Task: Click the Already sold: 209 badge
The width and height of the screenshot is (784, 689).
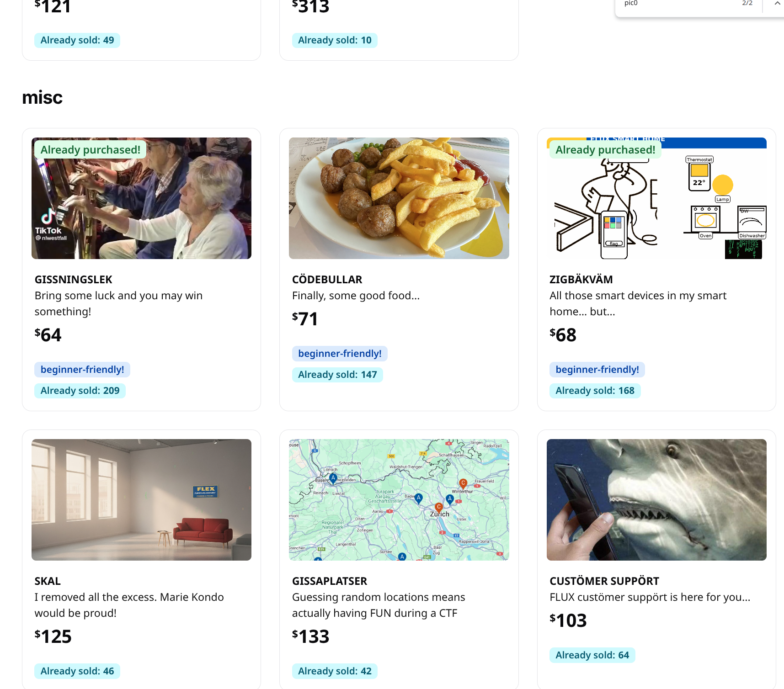Action: tap(80, 391)
